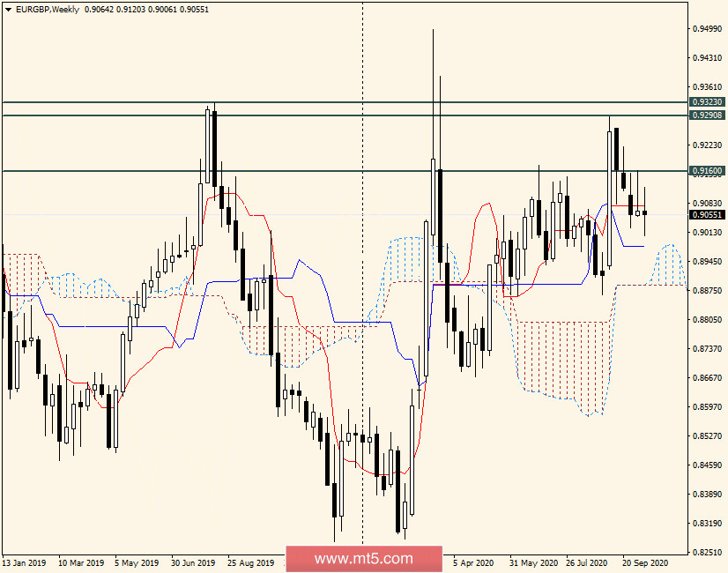Click the 0.84590 price scale label
This screenshot has width=728, height=573.
coord(708,465)
